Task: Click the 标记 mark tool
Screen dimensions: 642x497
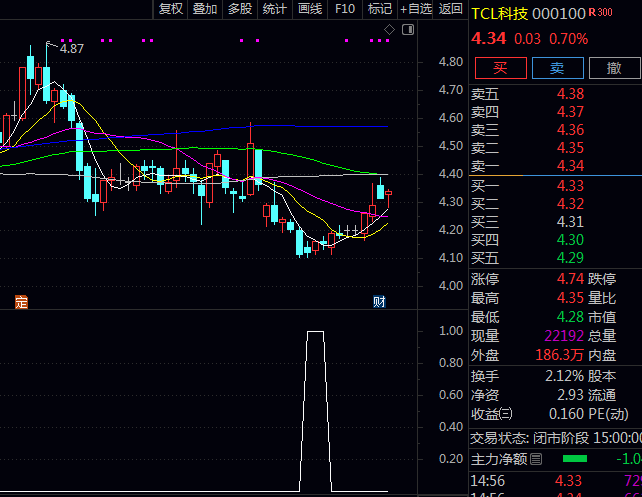Action: 379,9
